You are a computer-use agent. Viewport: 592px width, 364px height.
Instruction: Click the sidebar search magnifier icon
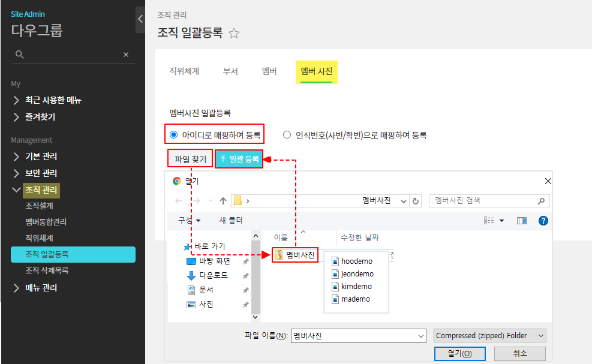point(19,55)
